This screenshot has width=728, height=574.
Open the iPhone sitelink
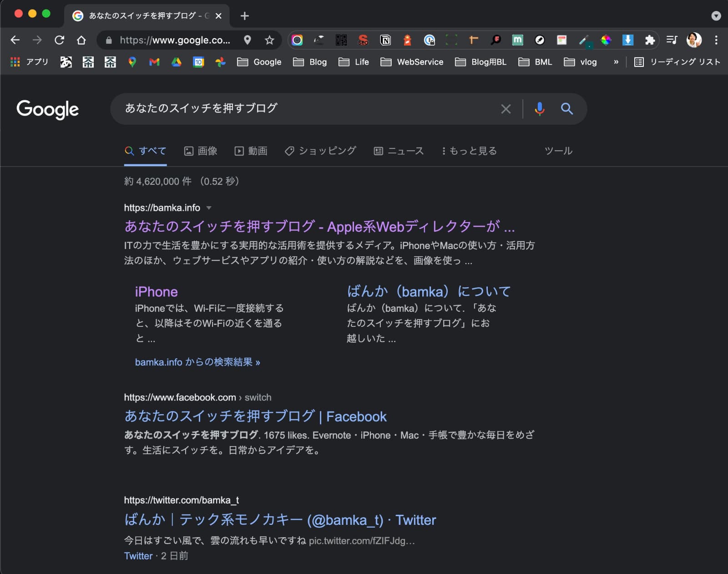tap(156, 292)
